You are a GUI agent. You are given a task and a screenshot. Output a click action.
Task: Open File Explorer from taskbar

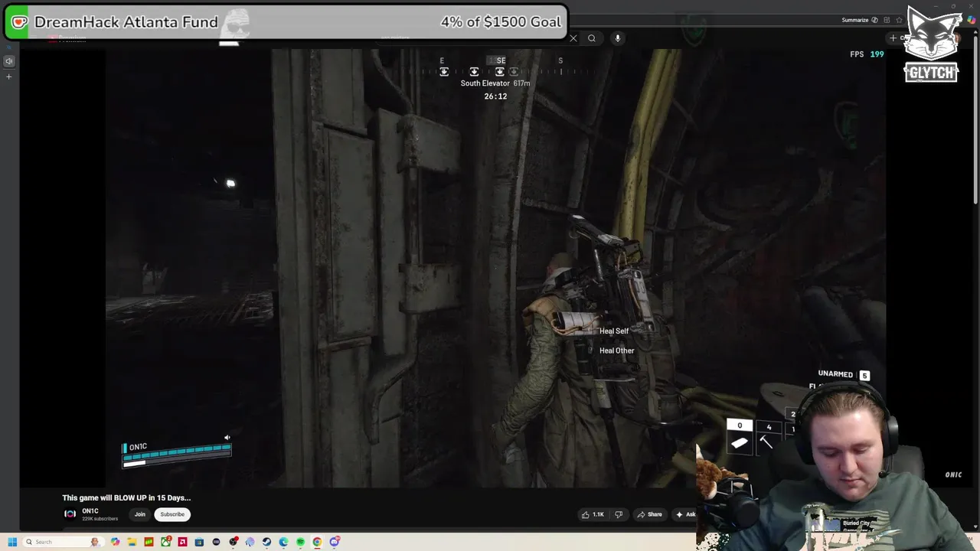[x=132, y=542]
